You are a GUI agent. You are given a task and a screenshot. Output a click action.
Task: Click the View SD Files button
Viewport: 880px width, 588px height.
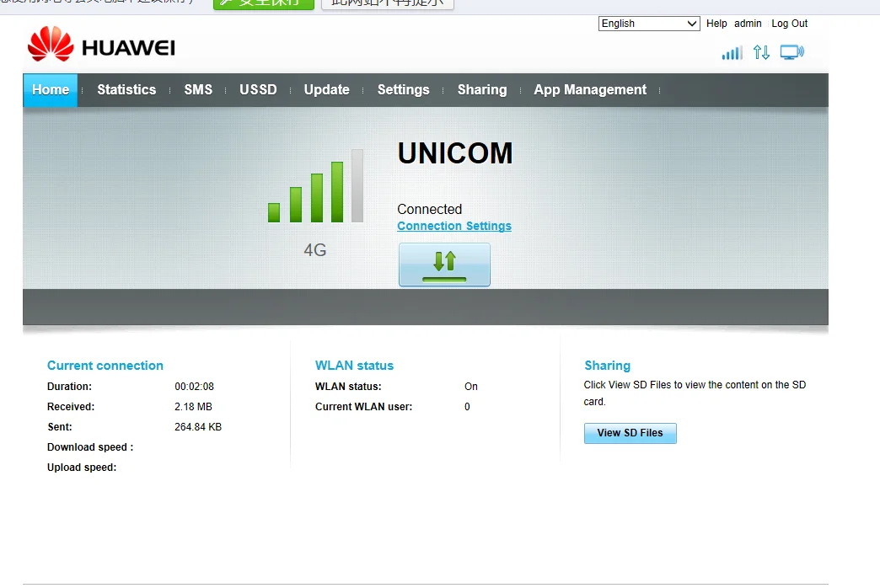point(630,433)
